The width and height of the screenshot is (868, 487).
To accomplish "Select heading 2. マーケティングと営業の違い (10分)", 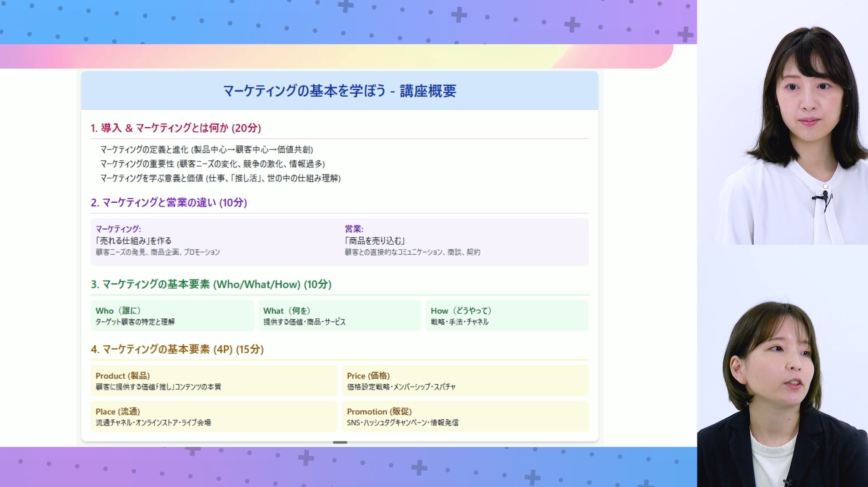I will click(169, 203).
